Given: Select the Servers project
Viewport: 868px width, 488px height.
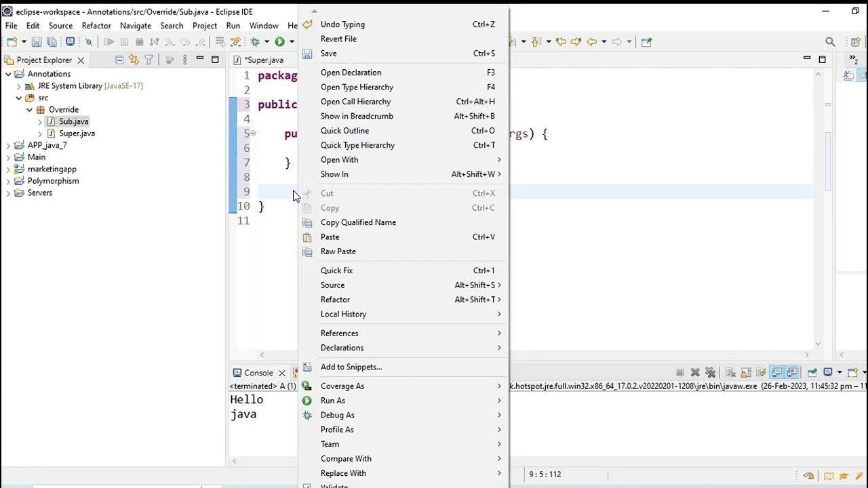Looking at the screenshot, I should coord(39,192).
